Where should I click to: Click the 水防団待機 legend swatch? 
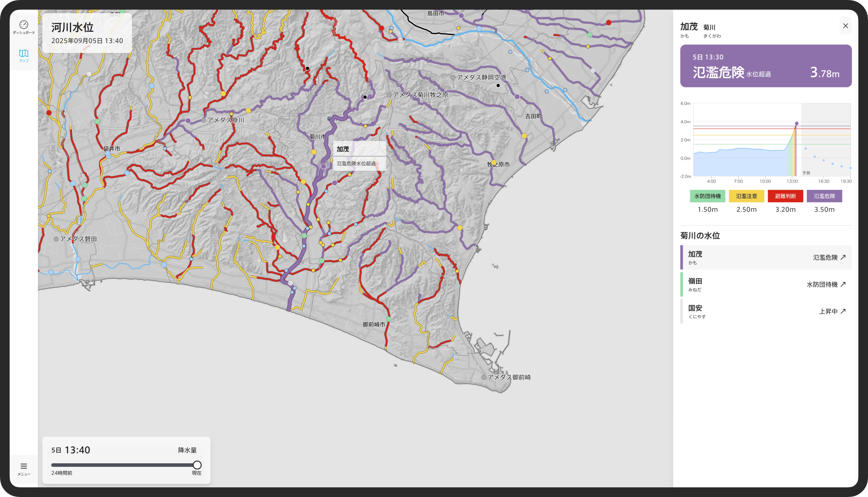point(707,196)
